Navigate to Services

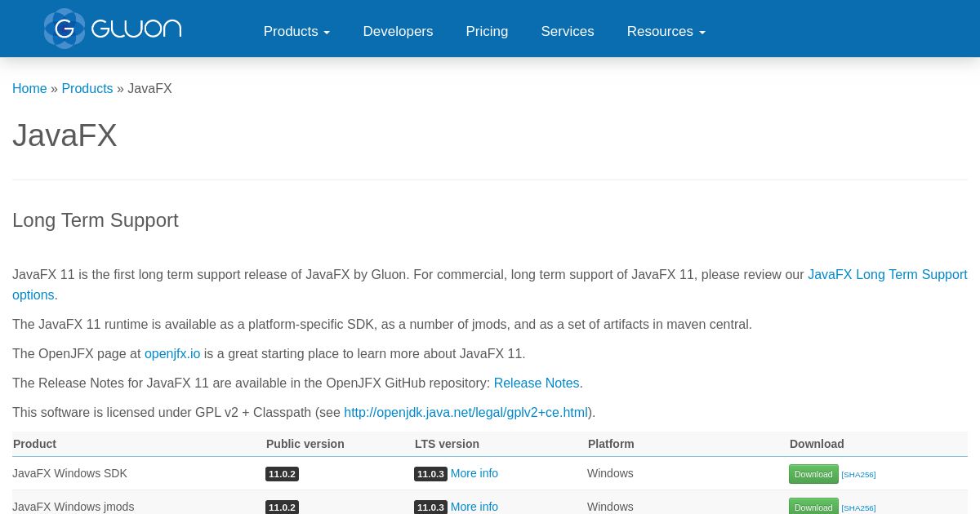click(568, 31)
